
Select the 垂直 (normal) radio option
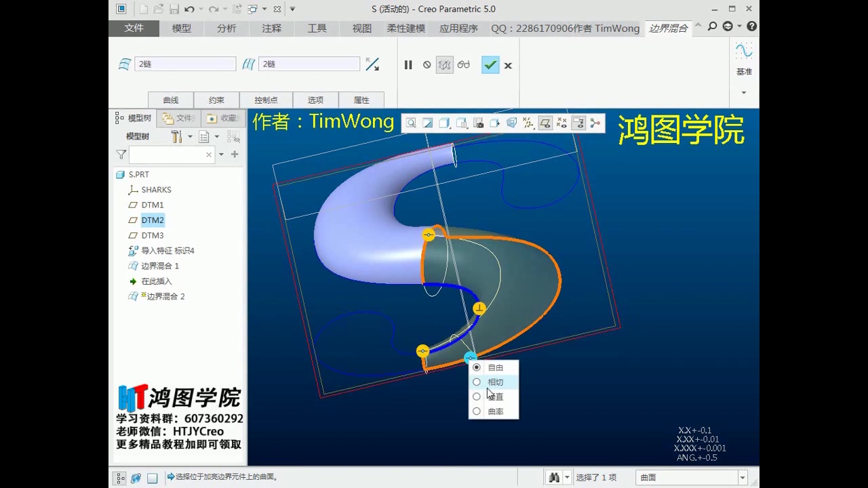[x=495, y=396]
